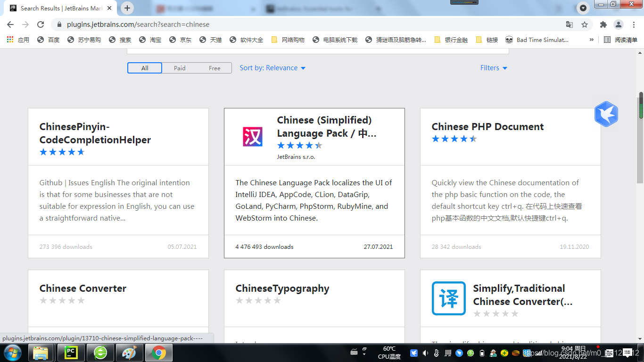
Task: Select the Paid pricing filter
Action: pos(180,68)
